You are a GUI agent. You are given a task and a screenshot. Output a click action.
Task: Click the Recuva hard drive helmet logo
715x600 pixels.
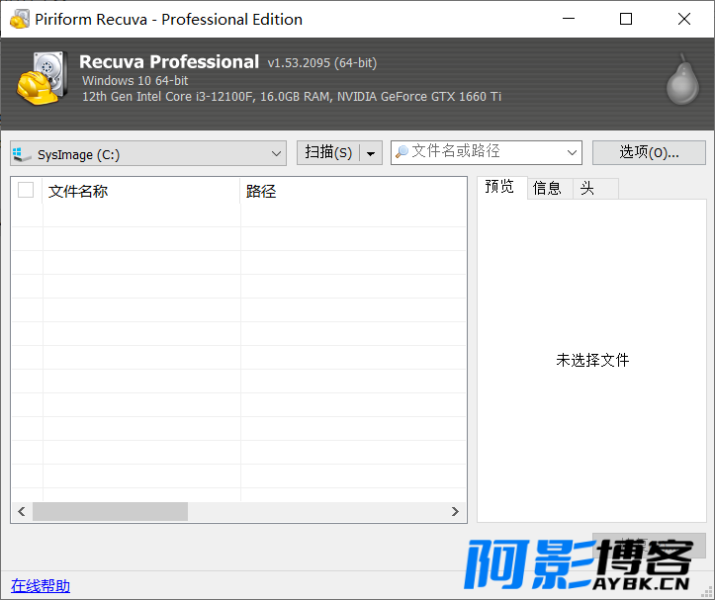pyautogui.click(x=42, y=78)
